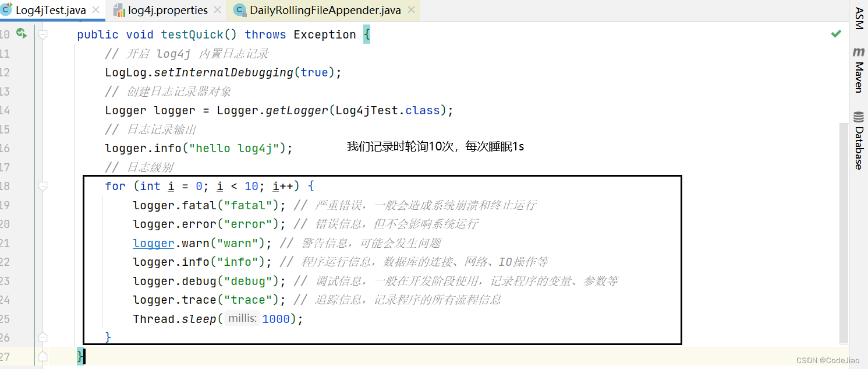The height and width of the screenshot is (369, 868).
Task: Click the getLogger method call
Action: (297, 110)
